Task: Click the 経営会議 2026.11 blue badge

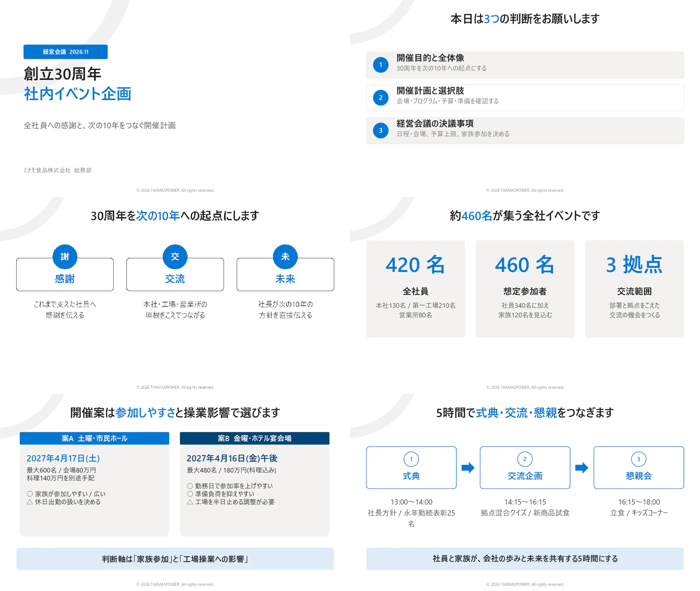Action: [66, 52]
